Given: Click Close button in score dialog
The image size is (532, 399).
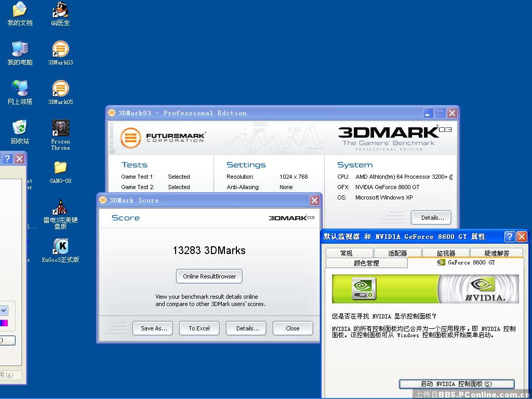Looking at the screenshot, I should 293,328.
